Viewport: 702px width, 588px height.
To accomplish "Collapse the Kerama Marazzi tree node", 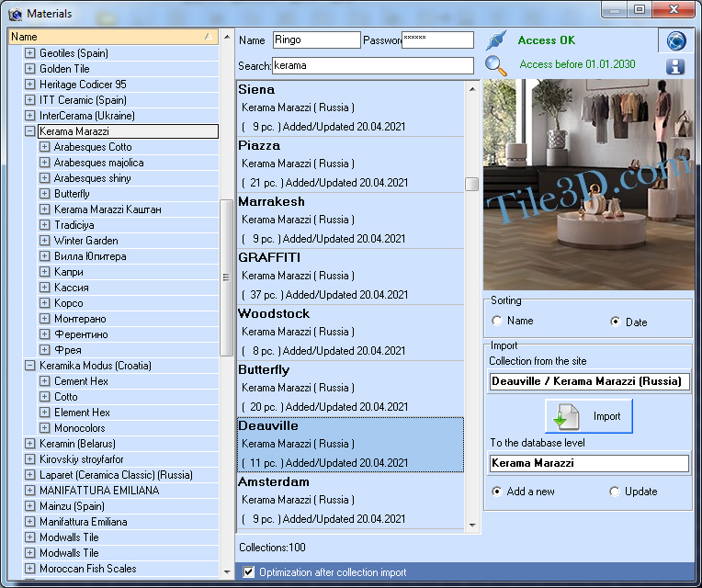I will coord(30,131).
